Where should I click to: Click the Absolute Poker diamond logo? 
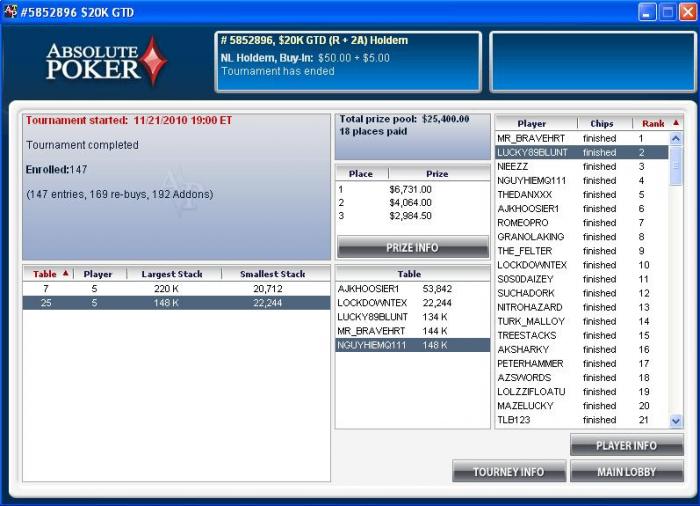[x=154, y=60]
